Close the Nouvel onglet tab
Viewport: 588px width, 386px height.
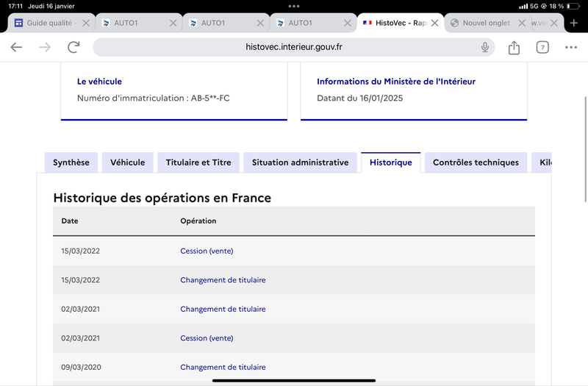[522, 23]
